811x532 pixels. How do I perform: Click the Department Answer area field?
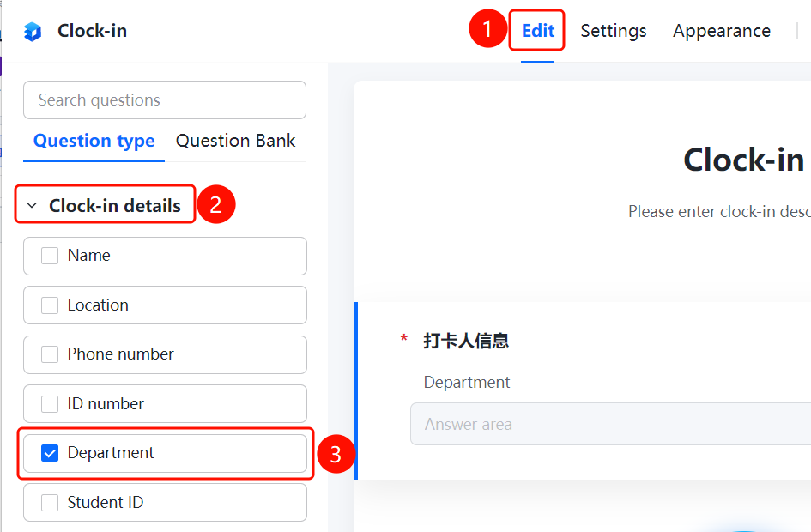pos(610,424)
